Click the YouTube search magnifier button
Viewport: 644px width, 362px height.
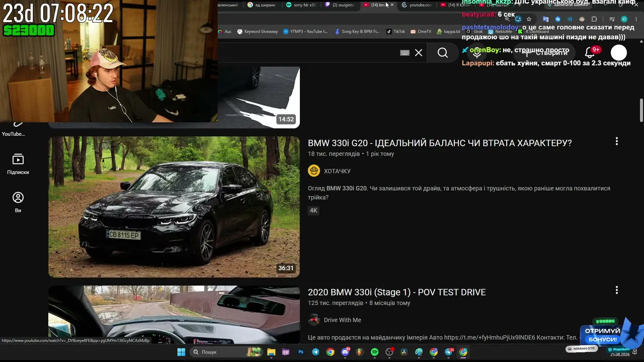(x=443, y=53)
